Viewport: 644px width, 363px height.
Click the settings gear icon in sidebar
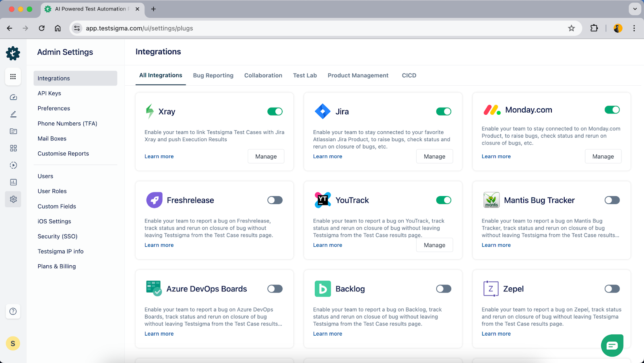[x=13, y=199]
